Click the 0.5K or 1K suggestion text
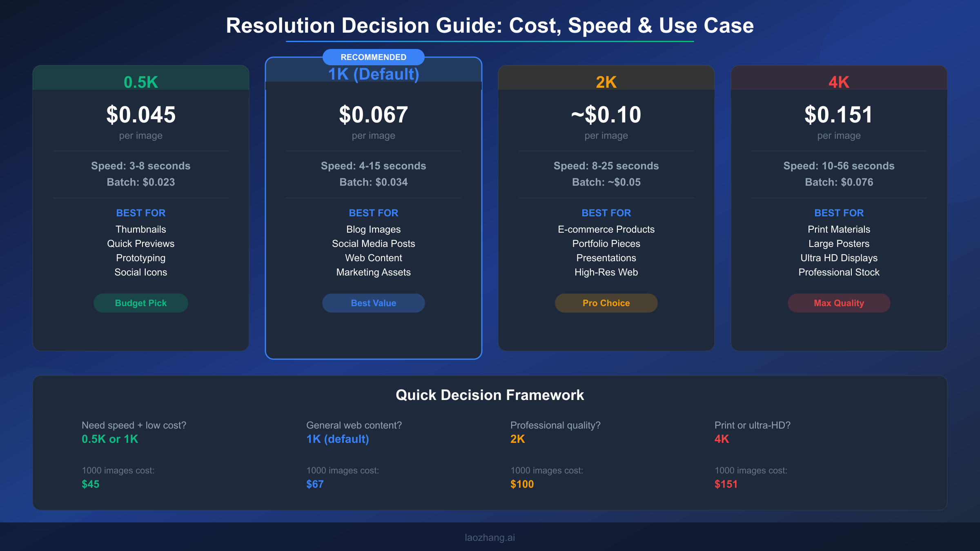 point(109,439)
